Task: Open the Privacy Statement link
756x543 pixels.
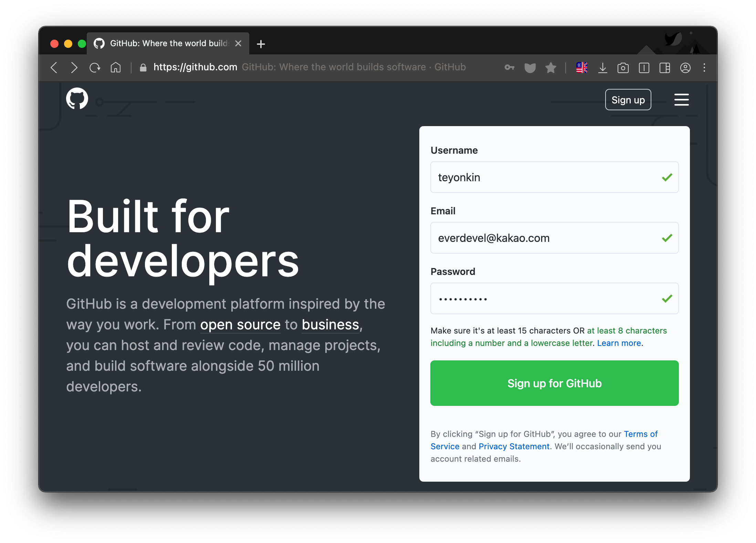Action: tap(514, 447)
